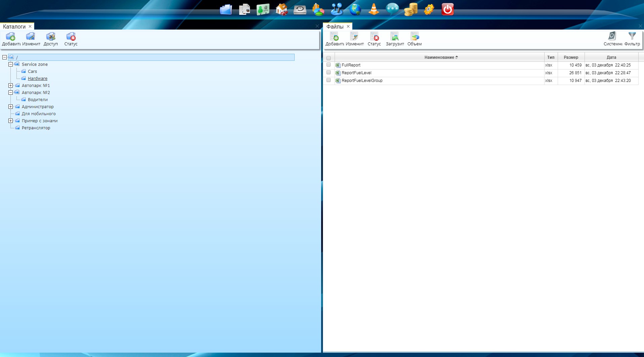This screenshot has width=644, height=357.
Task: Expand the Автопарк №1 tree node
Action: click(11, 86)
